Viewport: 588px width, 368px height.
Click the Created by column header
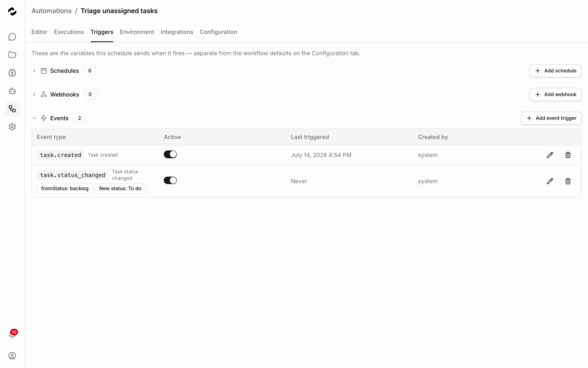(433, 137)
